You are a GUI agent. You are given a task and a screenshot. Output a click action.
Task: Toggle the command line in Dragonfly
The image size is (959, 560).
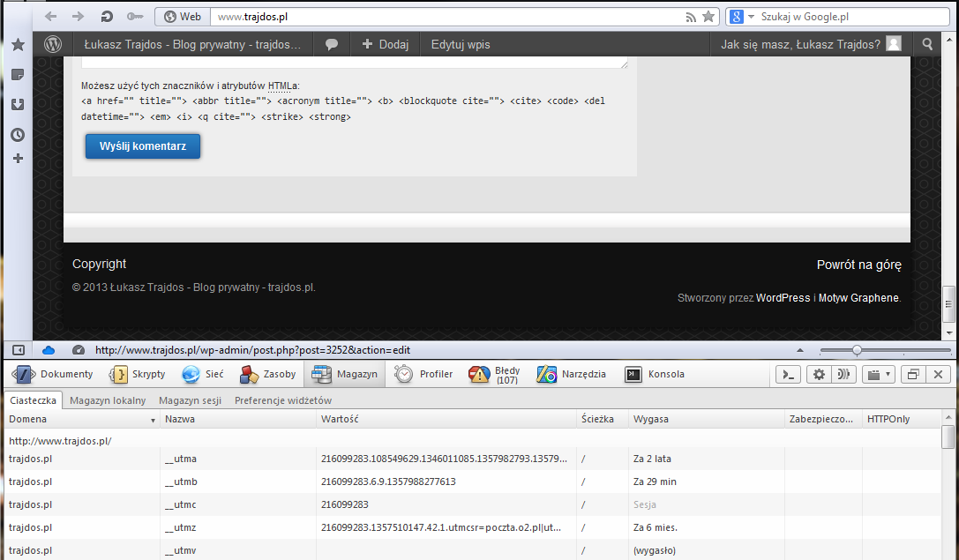pyautogui.click(x=789, y=374)
